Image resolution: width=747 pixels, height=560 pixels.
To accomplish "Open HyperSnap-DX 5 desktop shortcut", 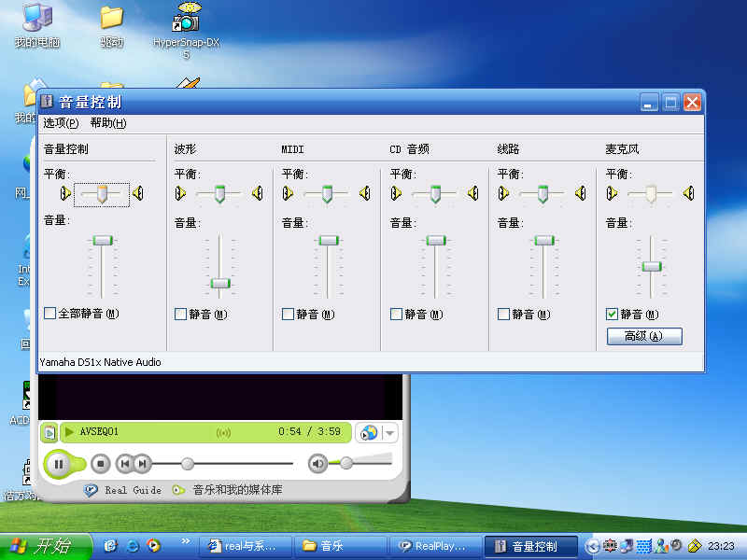I will pyautogui.click(x=186, y=30).
